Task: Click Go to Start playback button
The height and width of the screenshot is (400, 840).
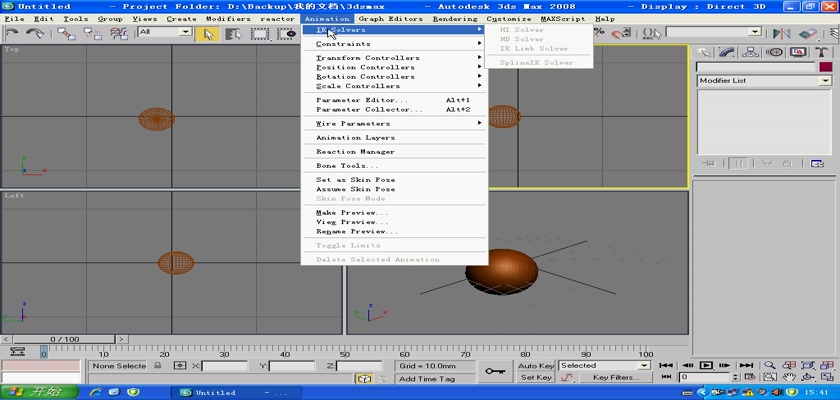Action: tap(666, 365)
